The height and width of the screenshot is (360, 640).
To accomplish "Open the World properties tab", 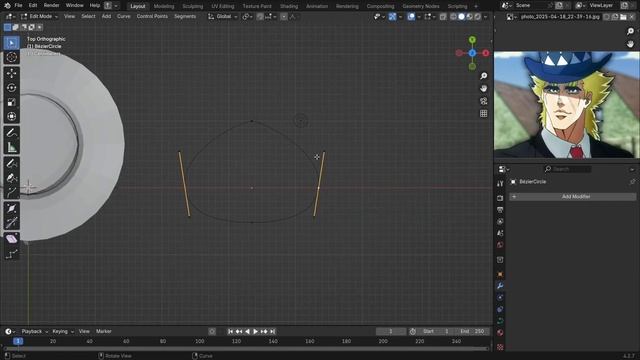I will click(x=500, y=245).
